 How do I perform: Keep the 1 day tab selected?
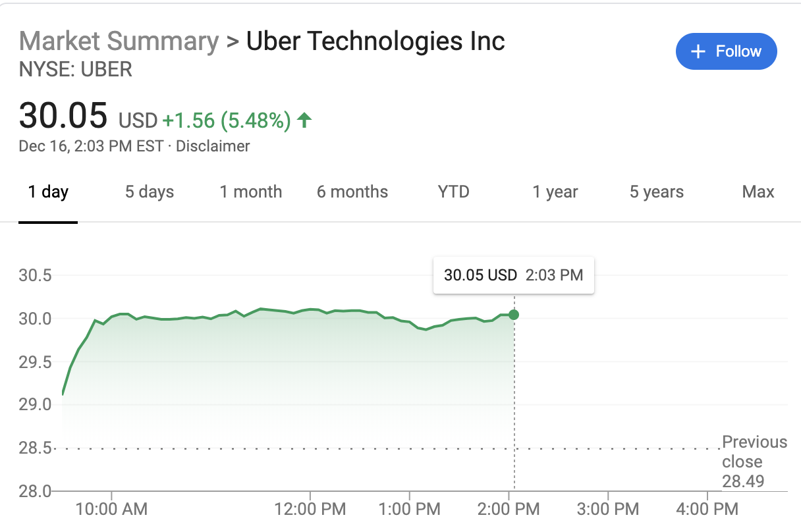click(47, 192)
